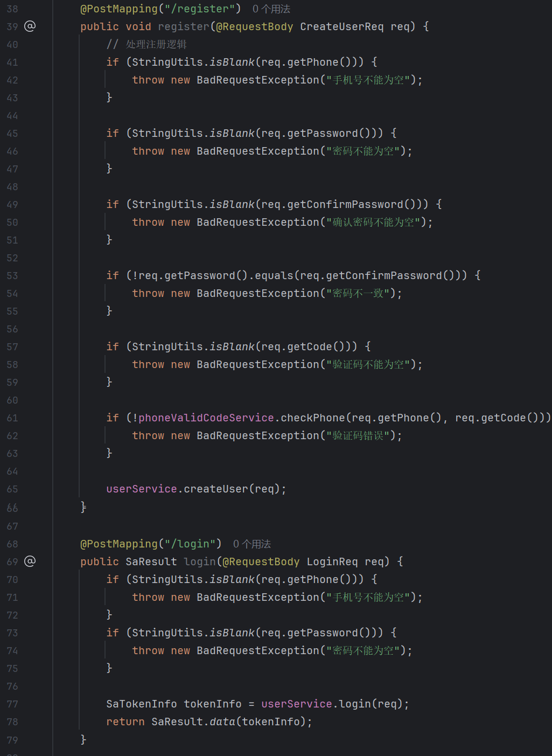The height and width of the screenshot is (756, 552).
Task: Click line number 61 in the gutter
Action: coord(12,418)
